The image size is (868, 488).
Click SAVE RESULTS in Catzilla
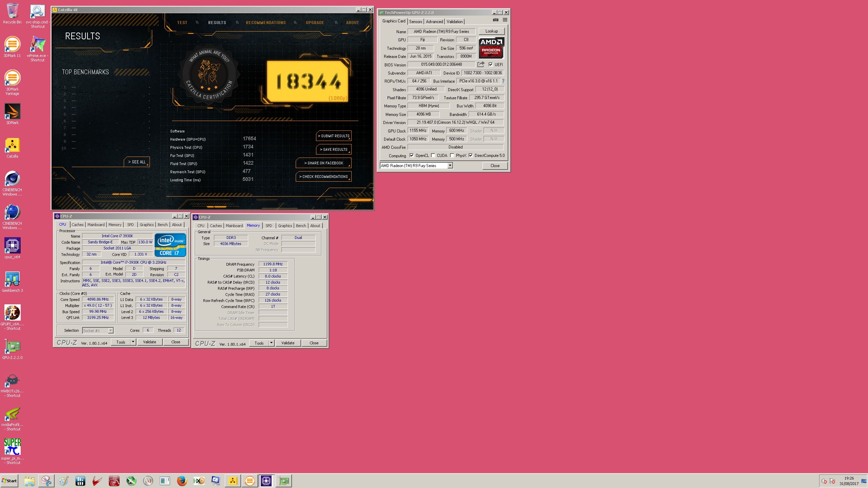pos(334,149)
